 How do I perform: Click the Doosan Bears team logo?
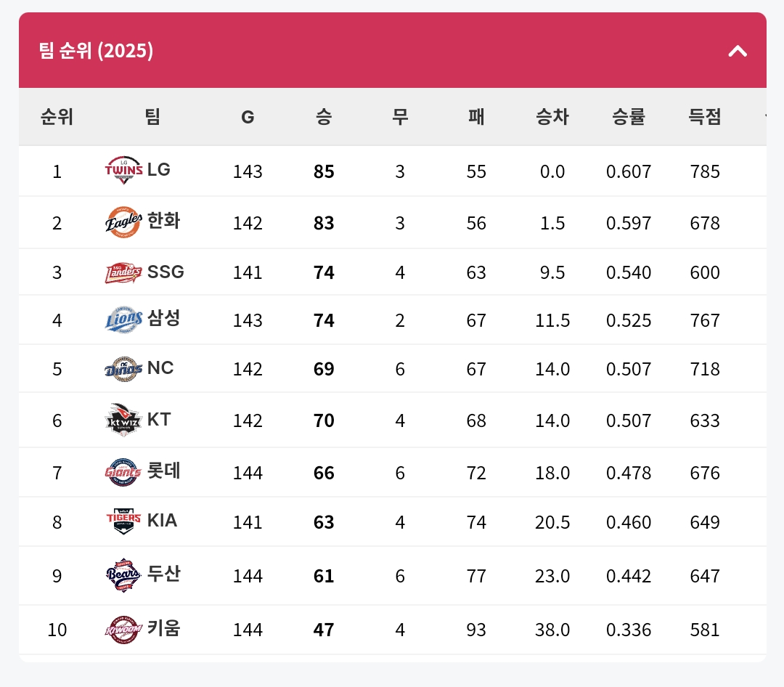coord(123,575)
